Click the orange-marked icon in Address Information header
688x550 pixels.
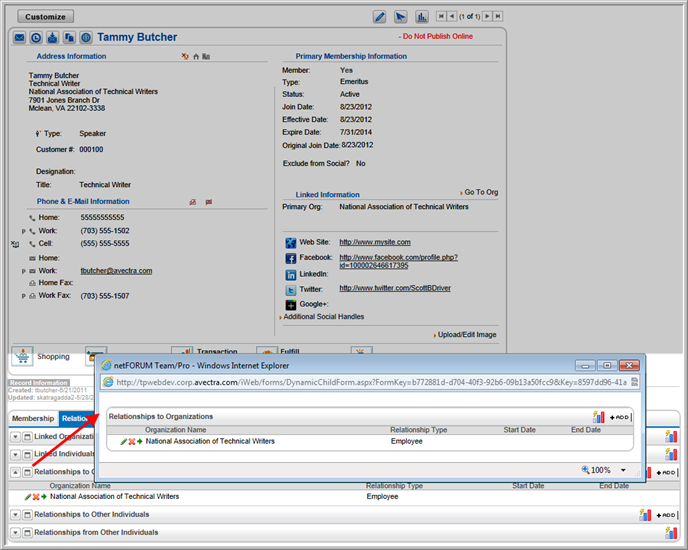[185, 56]
